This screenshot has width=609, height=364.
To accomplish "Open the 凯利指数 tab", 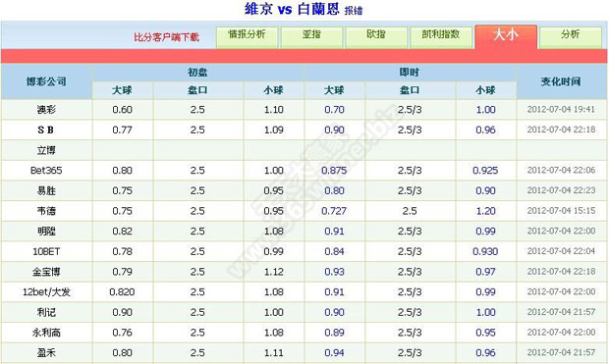I will pos(441,37).
